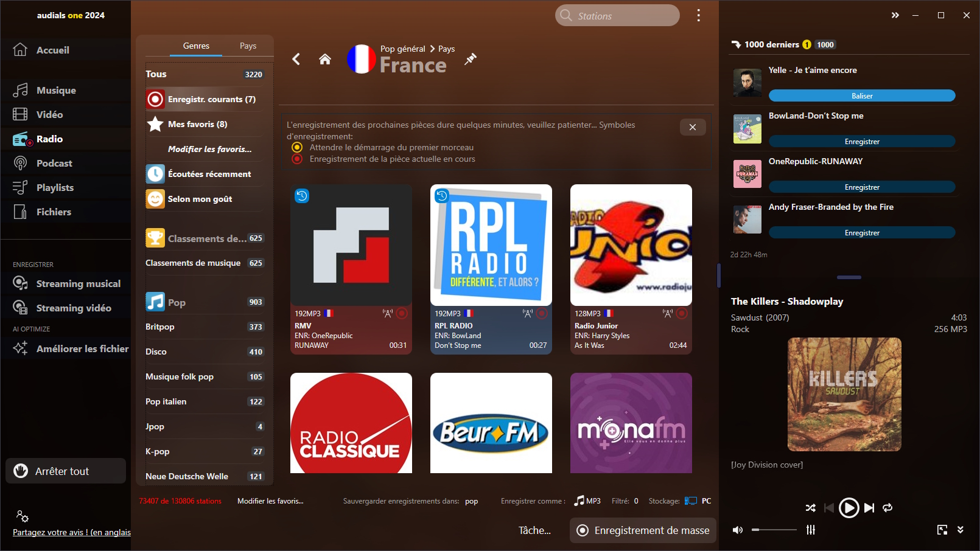Switch to the Genres tab
Viewport: 980px width, 551px height.
[x=196, y=46]
